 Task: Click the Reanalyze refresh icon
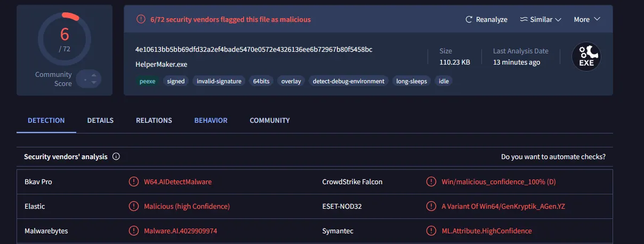(x=469, y=19)
